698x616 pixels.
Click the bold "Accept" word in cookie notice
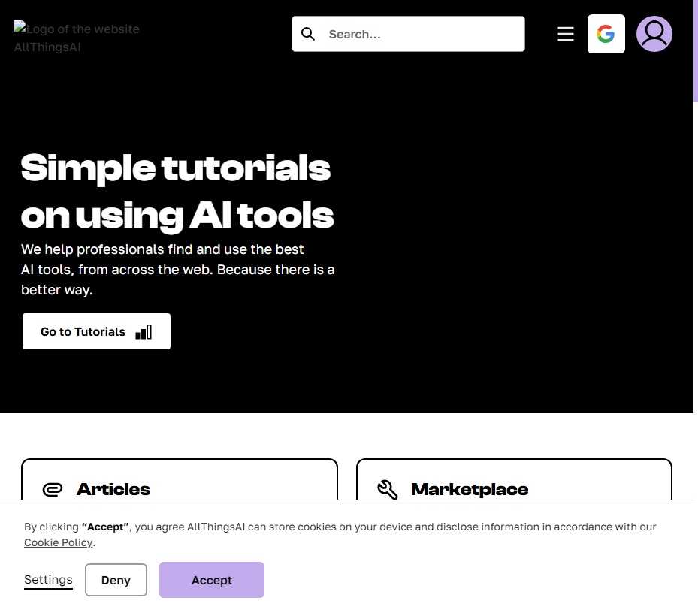pyautogui.click(x=105, y=527)
